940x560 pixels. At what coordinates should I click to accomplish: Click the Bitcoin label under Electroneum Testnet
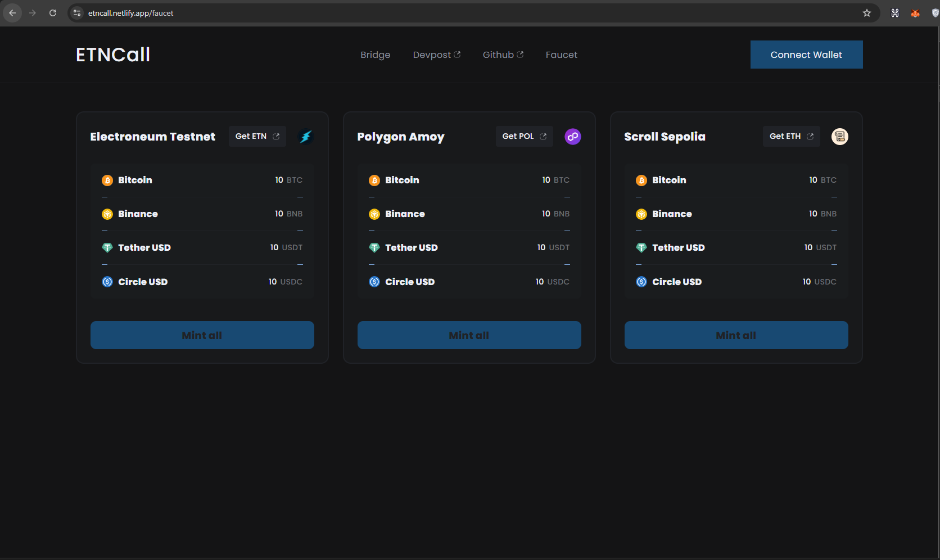tap(135, 180)
